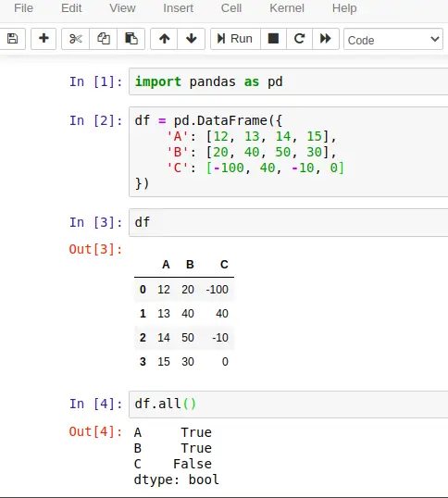Select row index 3 in the output table
The width and height of the screenshot is (448, 498).
click(x=143, y=361)
